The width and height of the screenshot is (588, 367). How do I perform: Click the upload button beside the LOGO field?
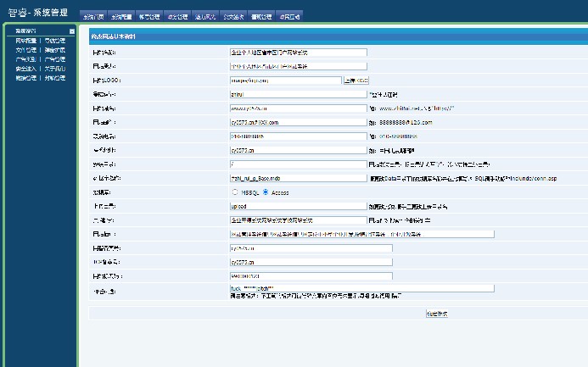point(356,81)
